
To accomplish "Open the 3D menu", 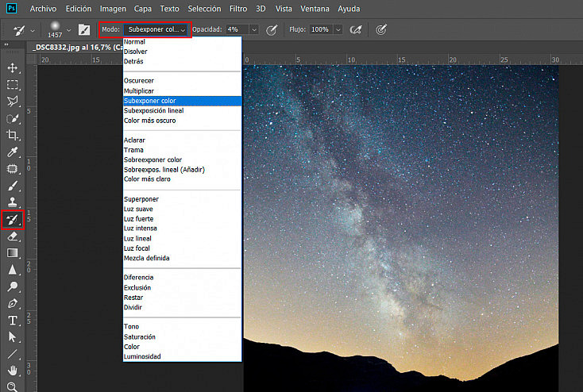I will coord(261,9).
